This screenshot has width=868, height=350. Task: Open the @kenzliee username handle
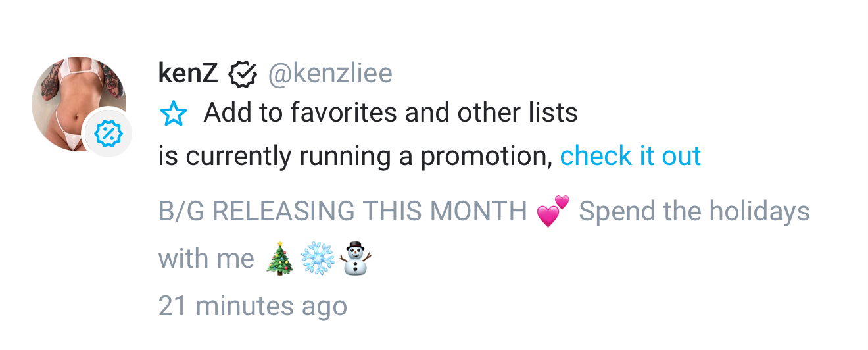[x=329, y=74]
